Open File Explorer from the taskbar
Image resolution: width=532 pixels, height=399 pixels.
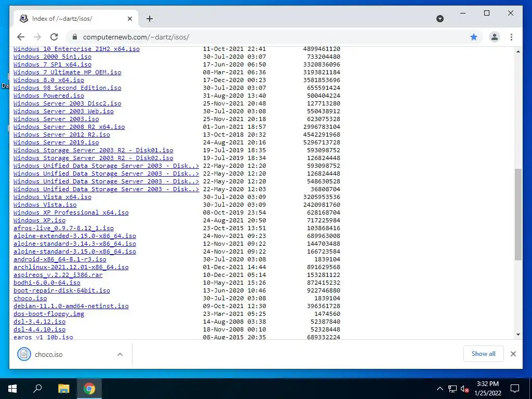coord(63,389)
